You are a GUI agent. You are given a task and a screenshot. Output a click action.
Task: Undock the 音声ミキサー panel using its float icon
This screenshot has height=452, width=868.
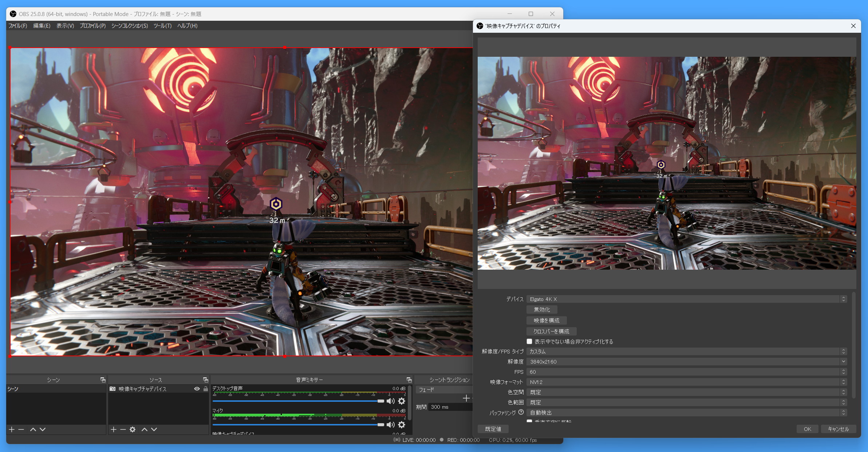409,380
